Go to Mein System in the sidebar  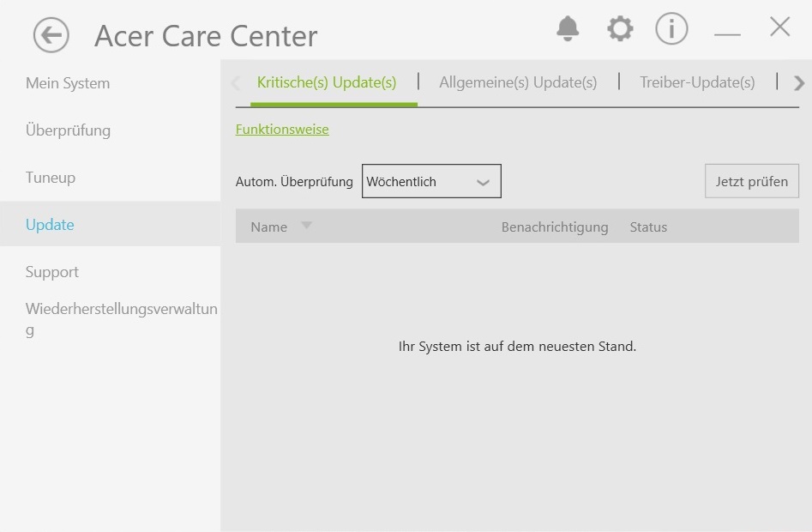tap(68, 83)
